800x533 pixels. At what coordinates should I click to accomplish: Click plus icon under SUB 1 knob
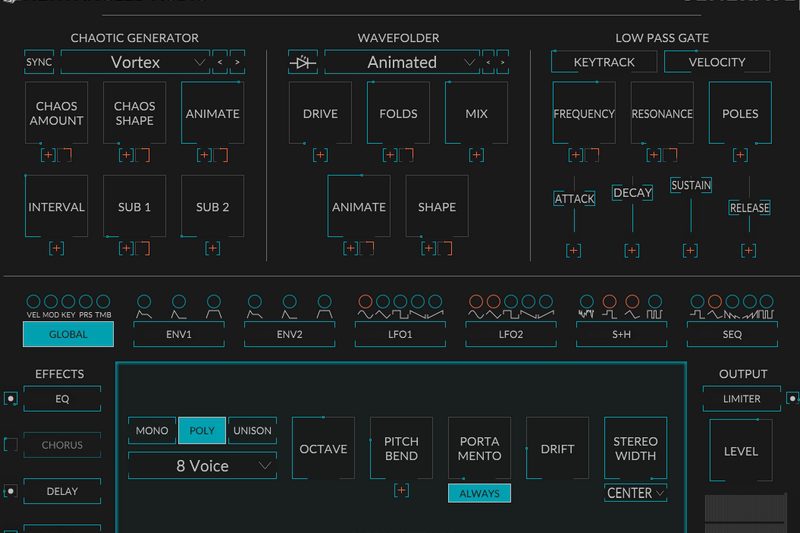point(127,248)
